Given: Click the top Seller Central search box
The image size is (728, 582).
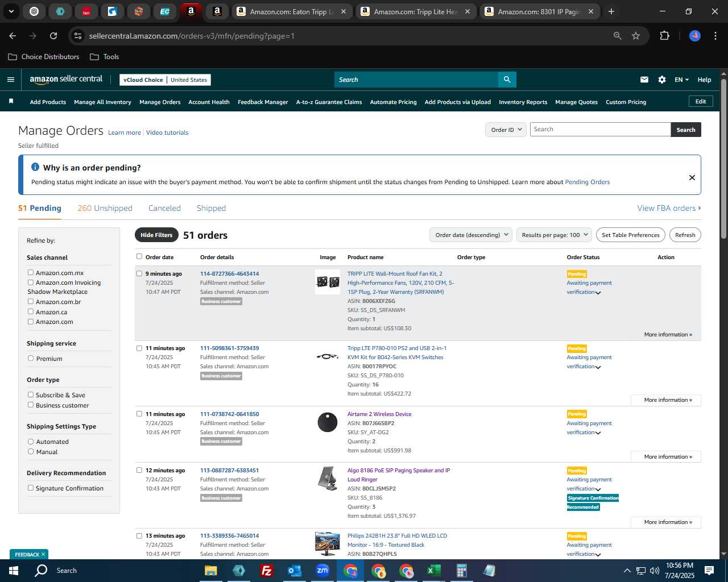Looking at the screenshot, I should (416, 80).
